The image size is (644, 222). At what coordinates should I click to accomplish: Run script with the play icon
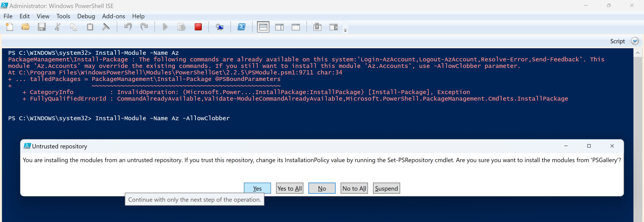tap(165, 27)
